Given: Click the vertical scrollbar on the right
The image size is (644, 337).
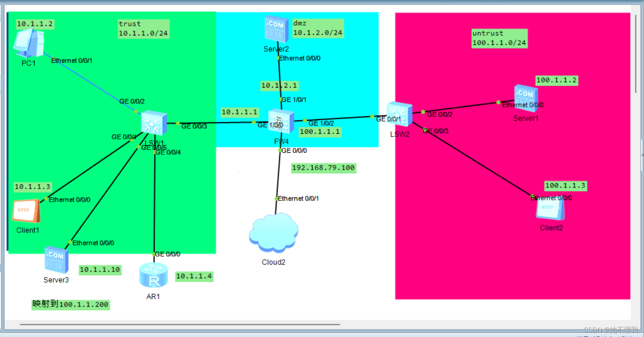Looking at the screenshot, I should [x=636, y=53].
